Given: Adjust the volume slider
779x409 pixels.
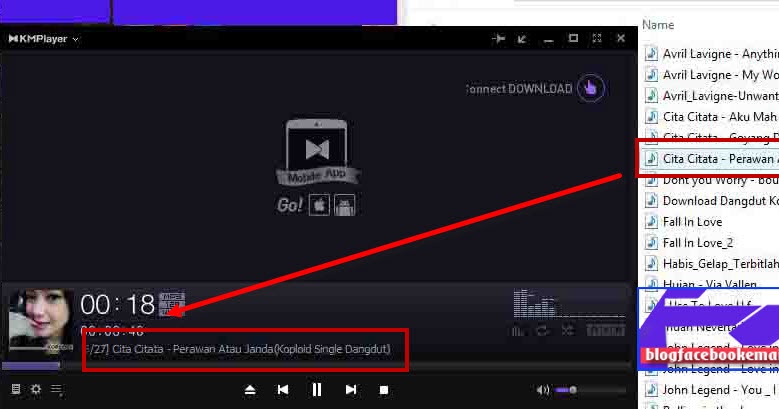Looking at the screenshot, I should 590,390.
